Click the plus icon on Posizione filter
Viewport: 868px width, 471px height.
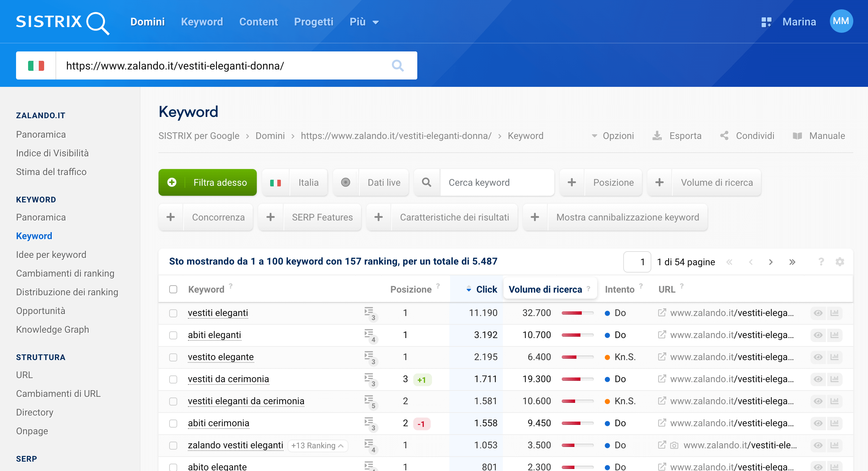coord(572,182)
